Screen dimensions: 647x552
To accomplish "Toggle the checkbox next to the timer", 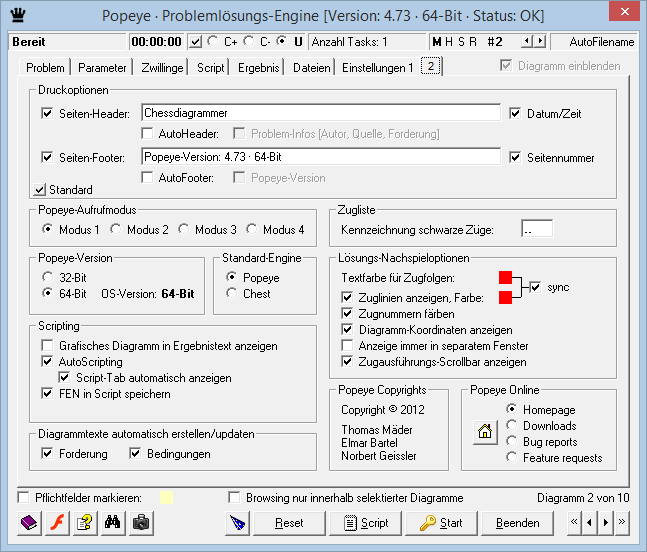I will [x=195, y=42].
